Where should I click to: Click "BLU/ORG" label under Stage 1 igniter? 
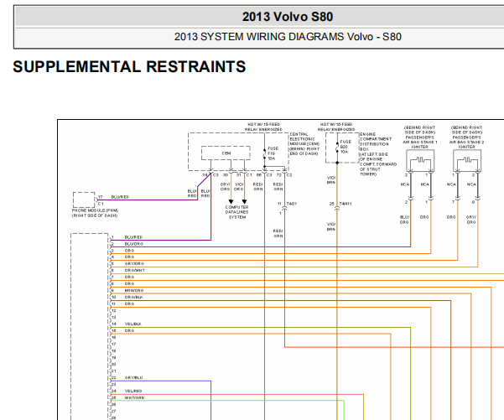coord(404,220)
